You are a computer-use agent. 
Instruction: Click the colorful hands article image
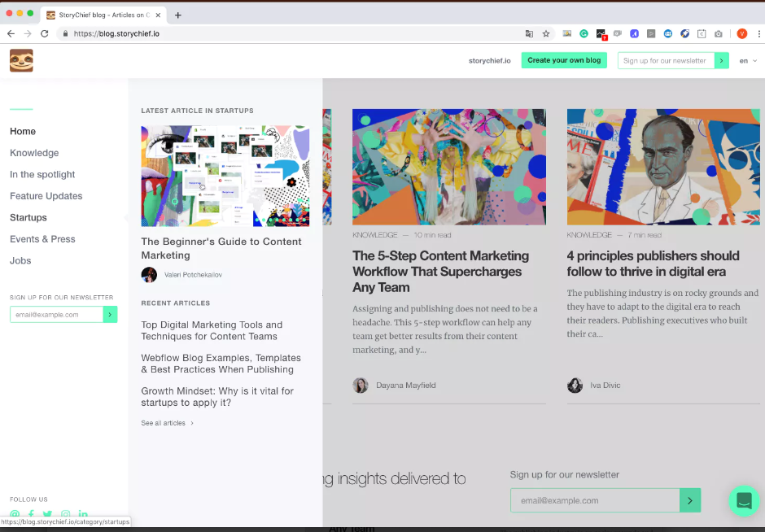pyautogui.click(x=449, y=167)
